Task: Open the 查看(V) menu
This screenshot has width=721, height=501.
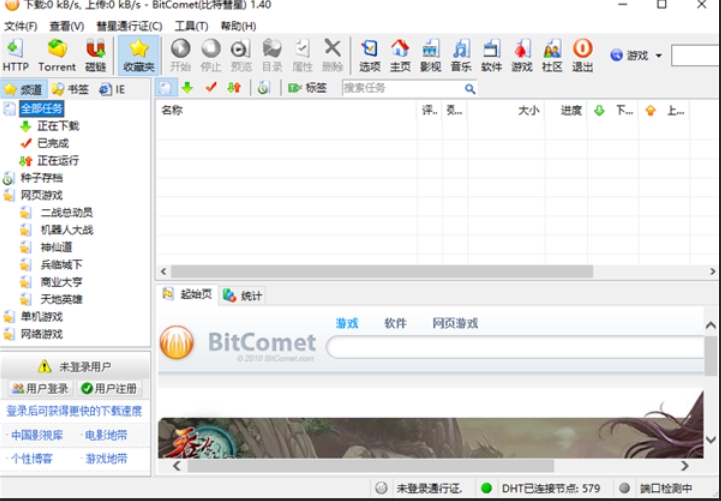Action: click(x=67, y=26)
